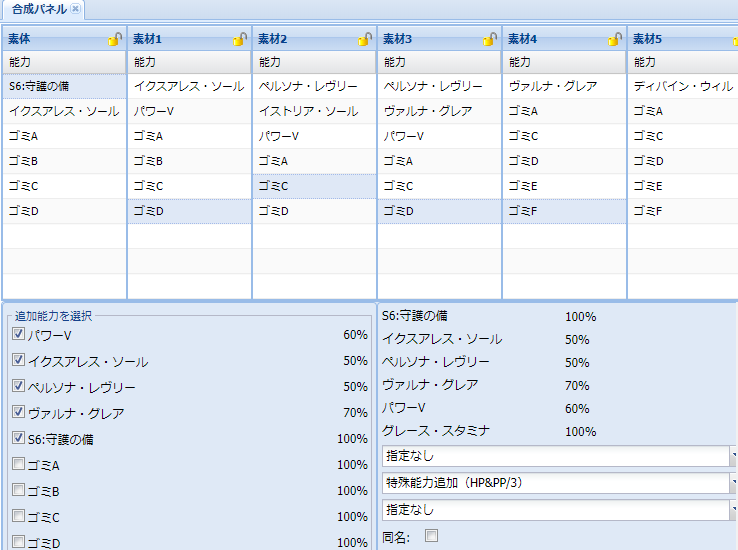Screen dimensions: 738x550
Task: Click the 素材5 panel header
Action: click(683, 39)
